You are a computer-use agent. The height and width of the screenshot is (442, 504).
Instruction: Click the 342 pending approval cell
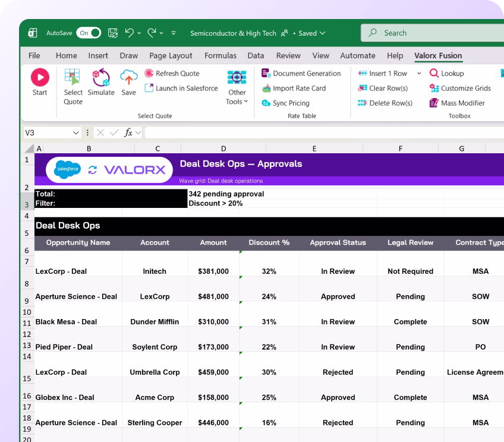pyautogui.click(x=226, y=194)
